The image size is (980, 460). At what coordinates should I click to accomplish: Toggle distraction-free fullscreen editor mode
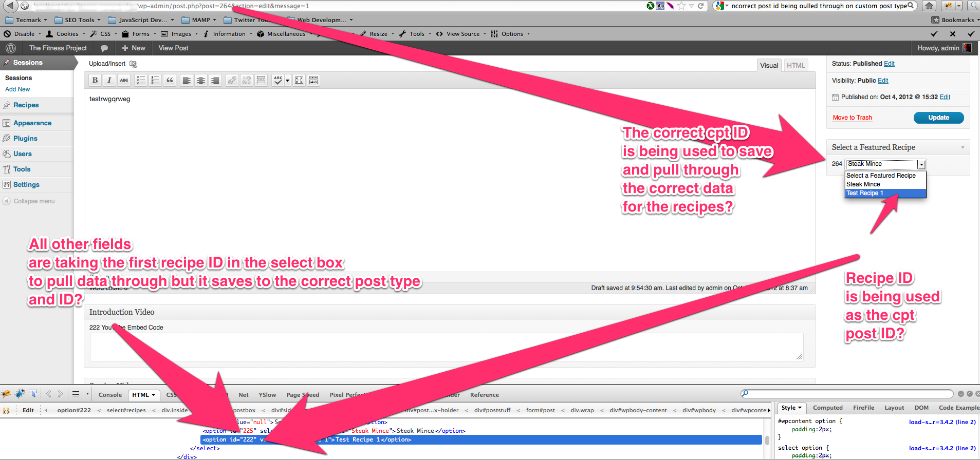click(299, 80)
